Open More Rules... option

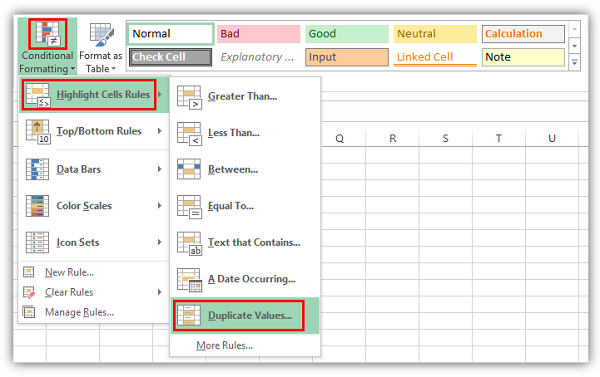tap(245, 345)
